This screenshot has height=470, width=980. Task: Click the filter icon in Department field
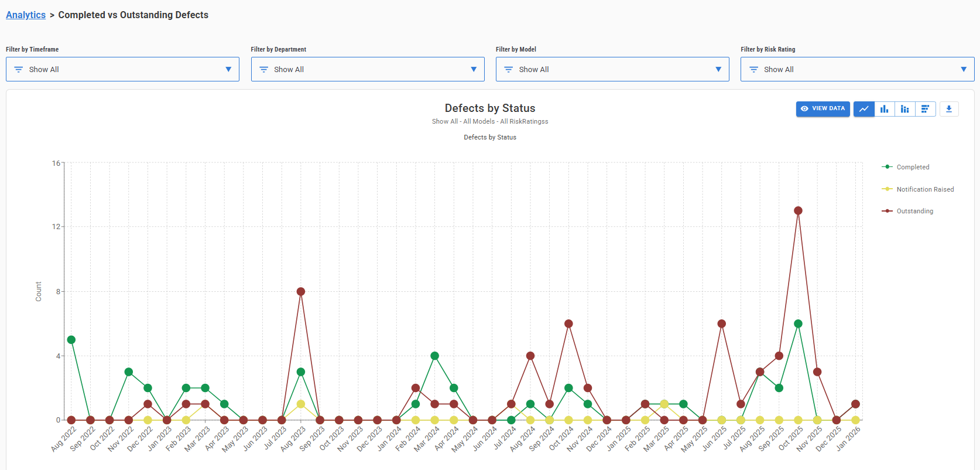tap(263, 70)
